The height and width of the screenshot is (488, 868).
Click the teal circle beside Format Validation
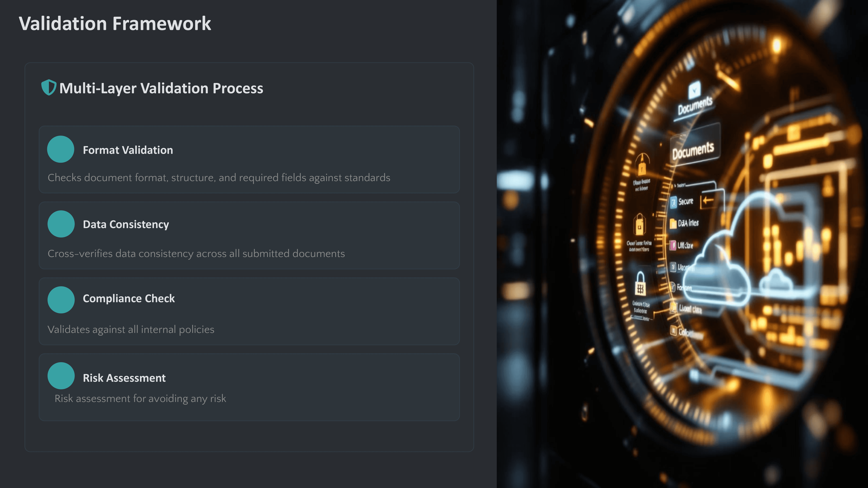(x=61, y=149)
